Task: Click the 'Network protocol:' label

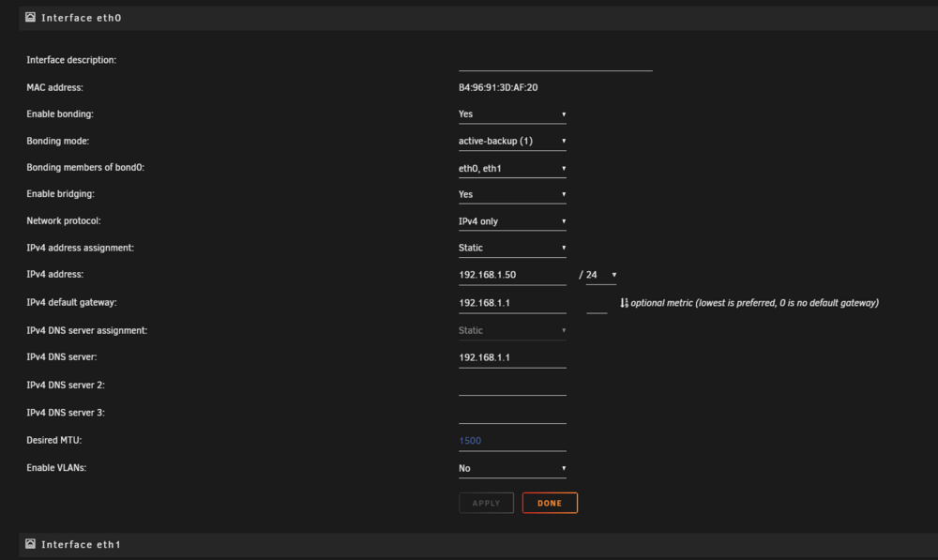Action: (x=64, y=220)
